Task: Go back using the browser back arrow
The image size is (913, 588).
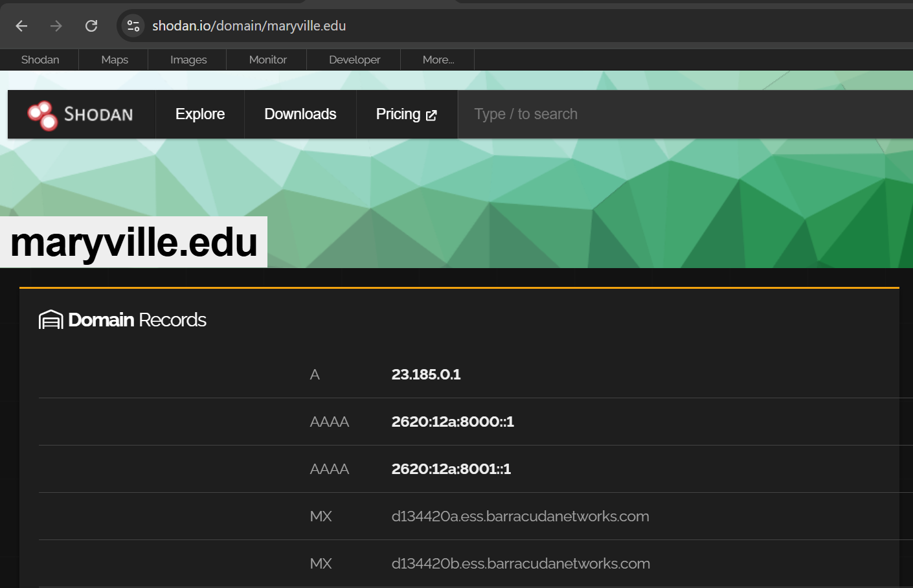Action: [21, 26]
